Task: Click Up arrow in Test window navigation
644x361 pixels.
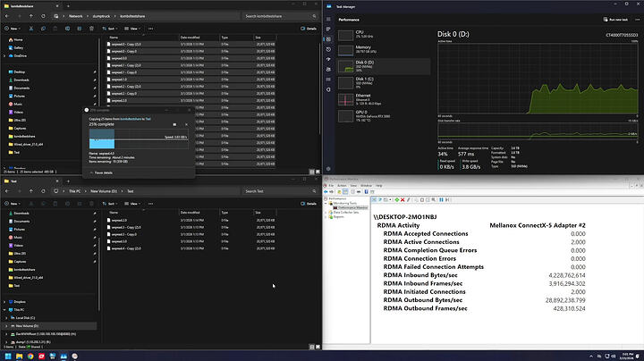Action: click(x=31, y=191)
